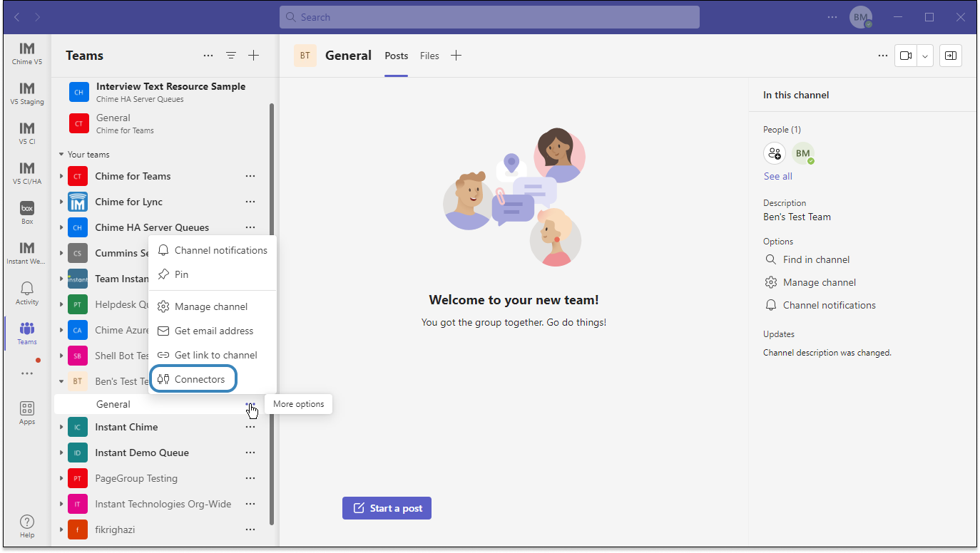Viewport: 980px width, 553px height.
Task: Click Manage channel in the right pane
Action: click(x=810, y=282)
